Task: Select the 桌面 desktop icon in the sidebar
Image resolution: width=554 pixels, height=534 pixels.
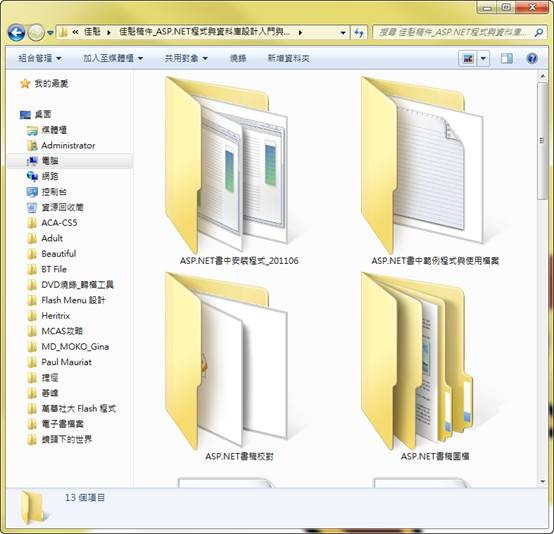Action: [x=25, y=115]
